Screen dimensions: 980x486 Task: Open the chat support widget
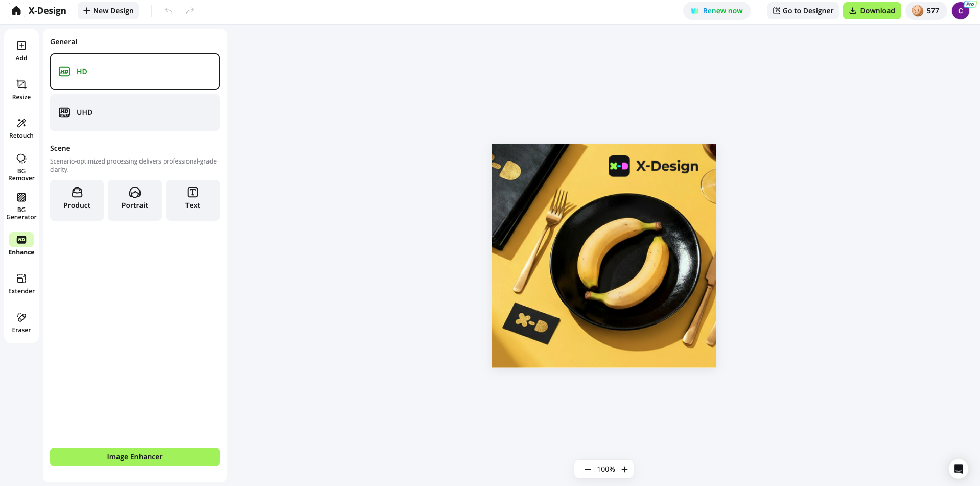[x=958, y=469]
